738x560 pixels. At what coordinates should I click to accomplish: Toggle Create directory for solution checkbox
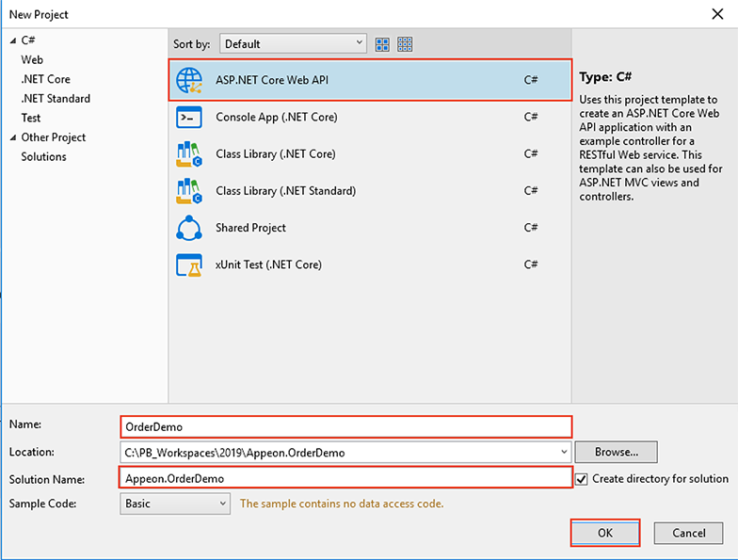[x=582, y=479]
